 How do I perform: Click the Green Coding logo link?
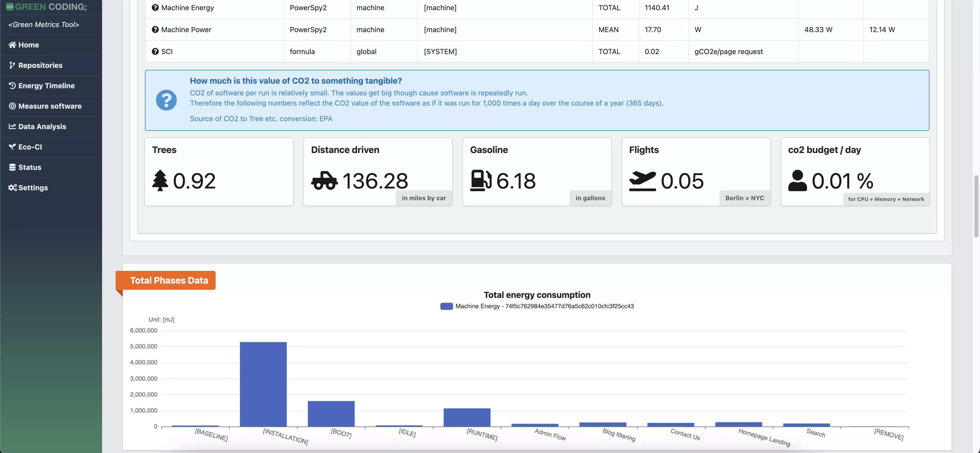(46, 7)
